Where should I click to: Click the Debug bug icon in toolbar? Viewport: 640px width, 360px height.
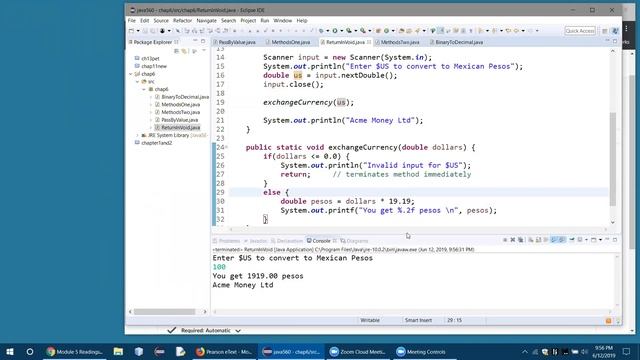click(x=322, y=31)
